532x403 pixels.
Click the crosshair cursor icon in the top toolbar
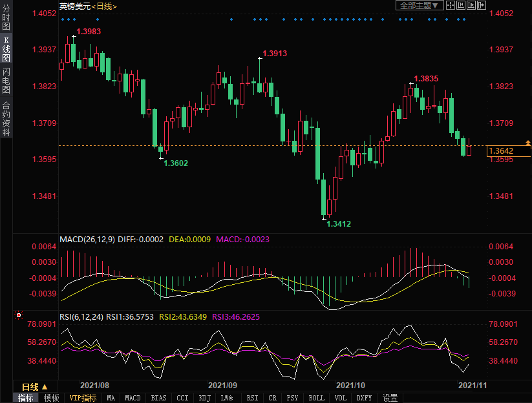tap(449, 5)
